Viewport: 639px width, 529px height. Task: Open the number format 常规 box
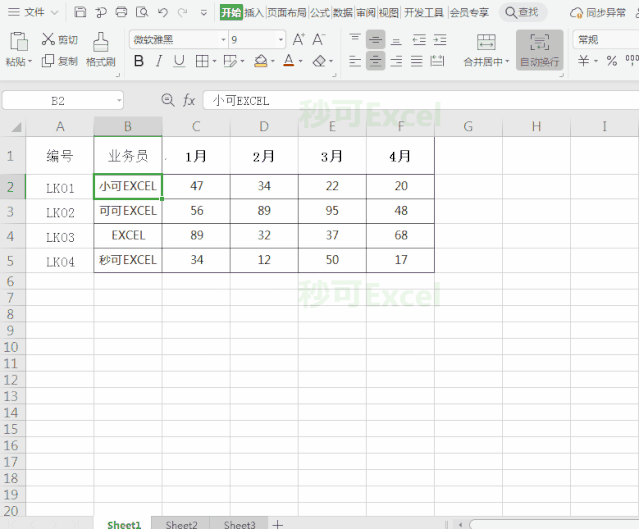coord(606,40)
